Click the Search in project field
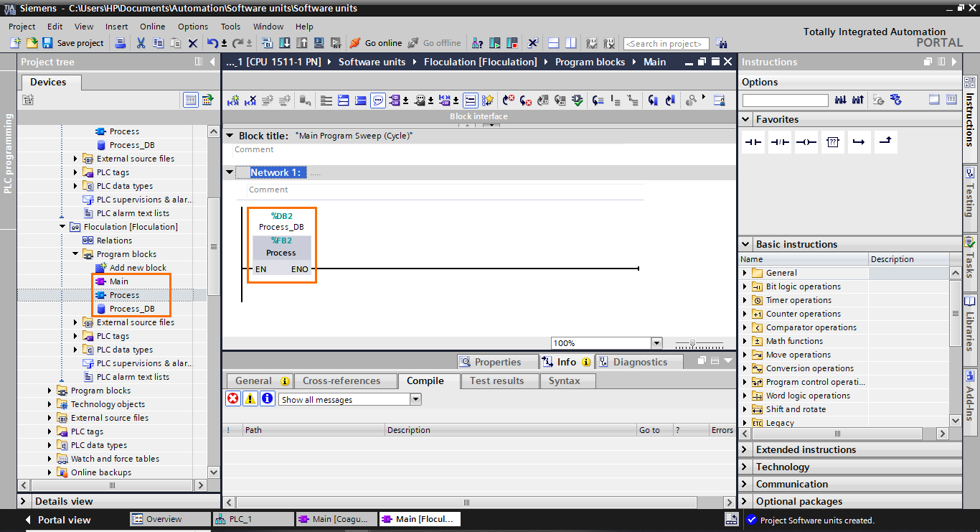The height and width of the screenshot is (532, 980). 665,43
